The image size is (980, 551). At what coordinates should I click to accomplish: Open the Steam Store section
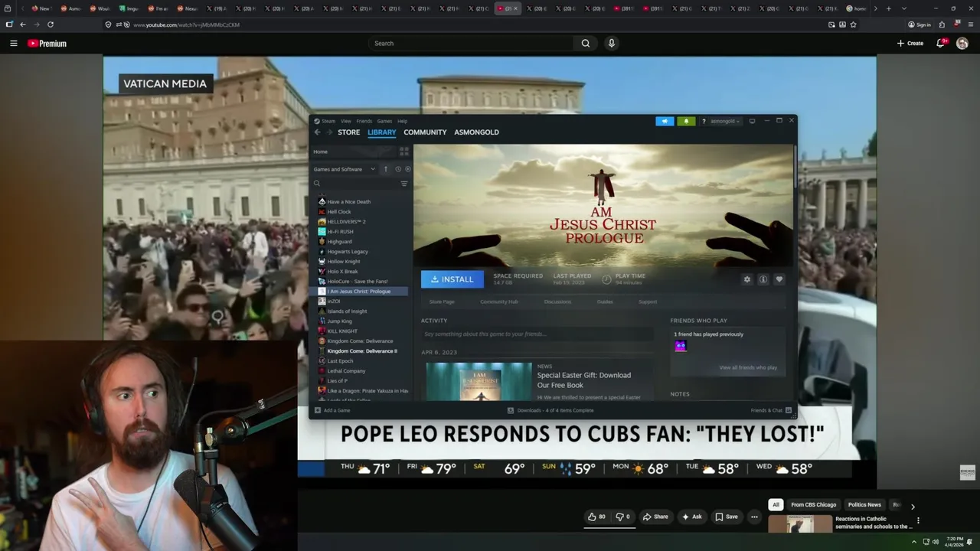[x=348, y=132]
